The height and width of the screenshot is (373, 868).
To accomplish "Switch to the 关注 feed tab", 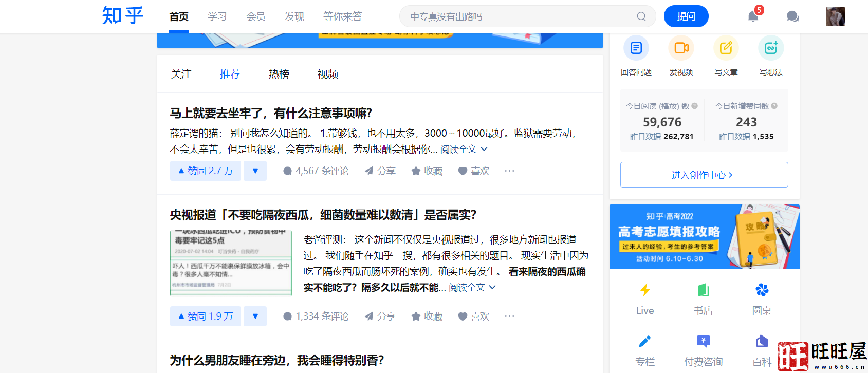I will click(181, 74).
